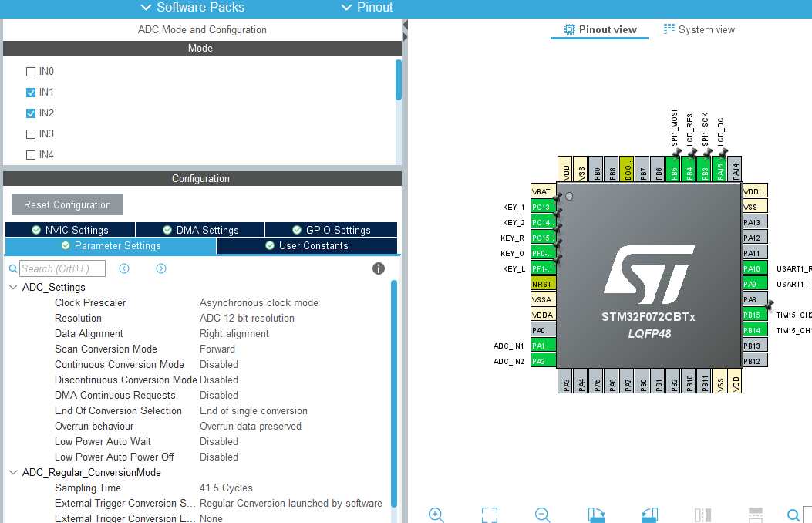This screenshot has height=523, width=812.
Task: Enable the IN0 channel checkbox
Action: click(31, 72)
